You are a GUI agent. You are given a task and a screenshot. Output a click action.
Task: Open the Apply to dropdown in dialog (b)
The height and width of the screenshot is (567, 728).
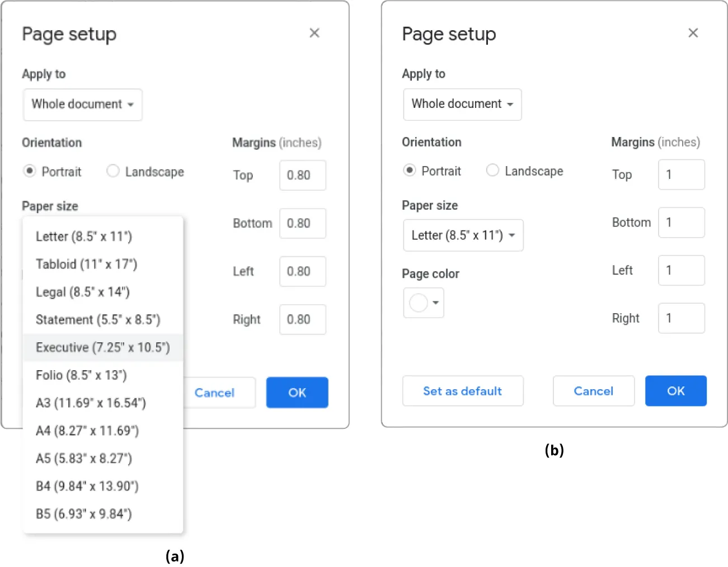pyautogui.click(x=462, y=105)
